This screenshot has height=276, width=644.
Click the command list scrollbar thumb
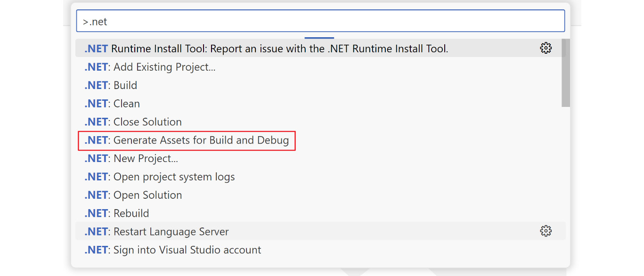(566, 73)
